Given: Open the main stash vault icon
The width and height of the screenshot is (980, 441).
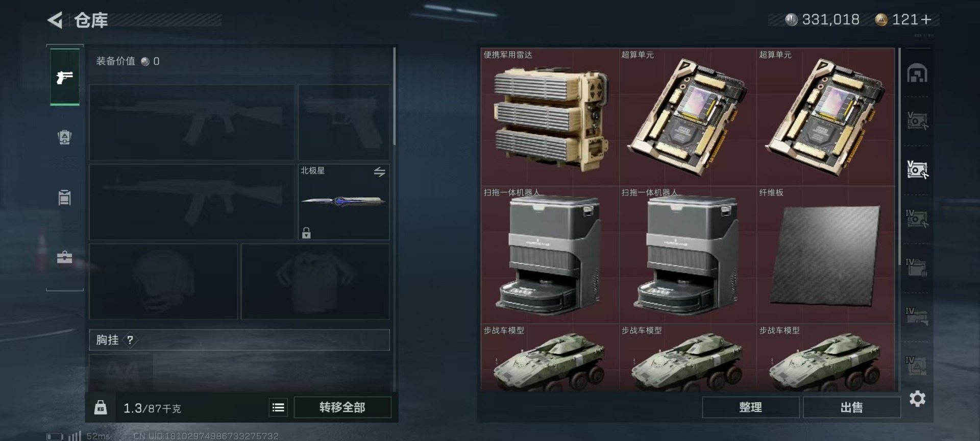Looking at the screenshot, I should tap(917, 73).
